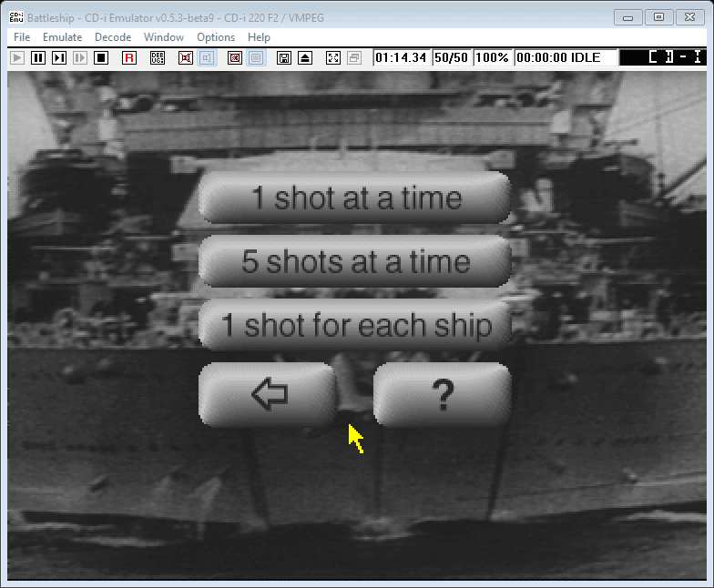Open the Emulate menu
Image resolution: width=714 pixels, height=588 pixels.
pyautogui.click(x=62, y=37)
